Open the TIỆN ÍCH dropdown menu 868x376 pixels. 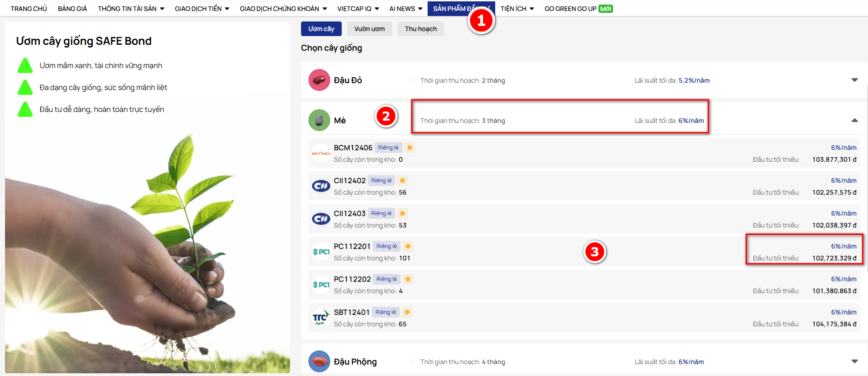tap(517, 9)
